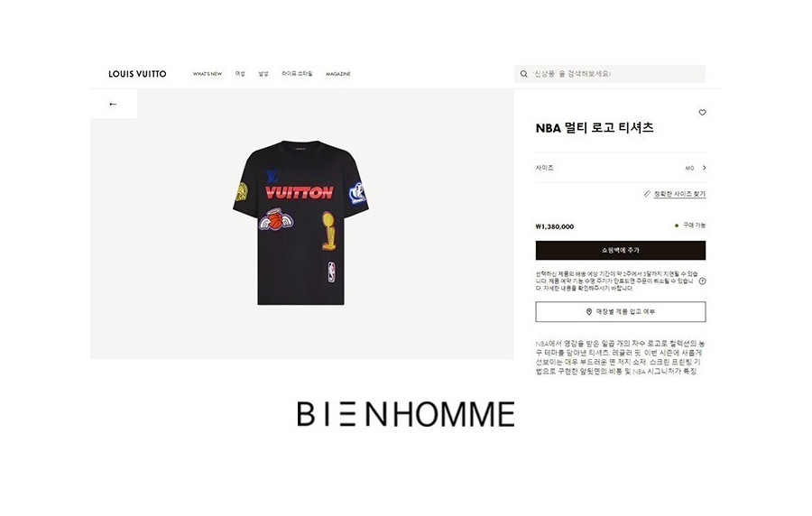
Task: Click the question mark info icon
Action: point(702,281)
